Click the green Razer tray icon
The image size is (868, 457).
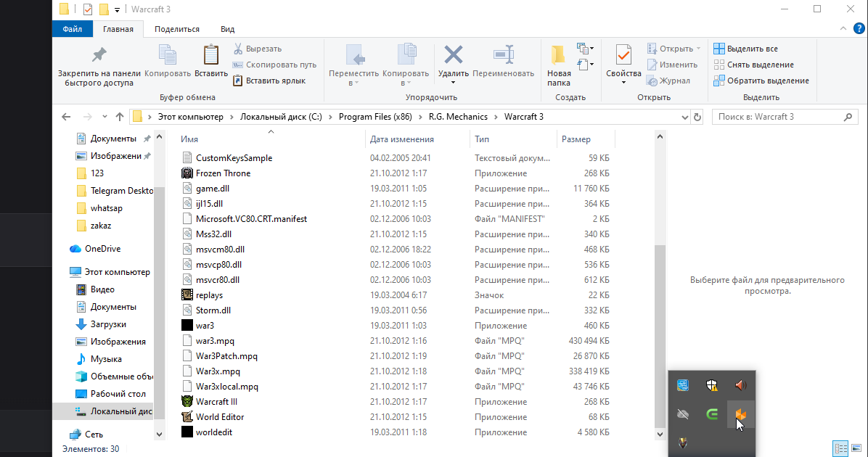712,414
